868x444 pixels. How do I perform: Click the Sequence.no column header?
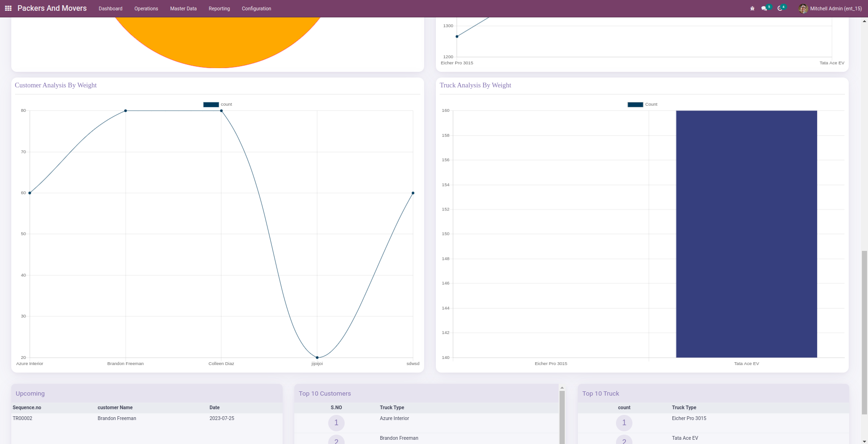tap(27, 408)
